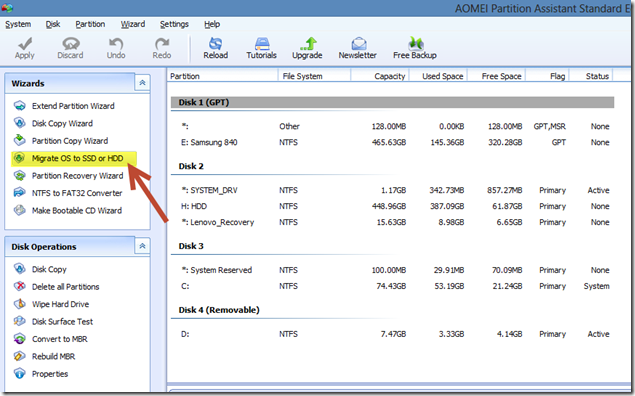Image resolution: width=635 pixels, height=396 pixels.
Task: Launch Extend Partition Wizard link
Action: (73, 106)
